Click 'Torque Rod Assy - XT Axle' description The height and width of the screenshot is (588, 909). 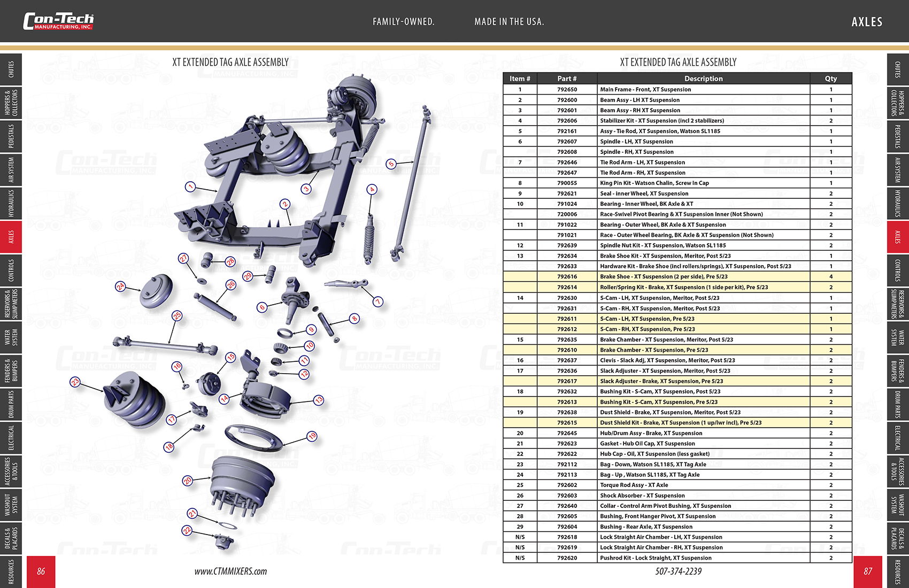coord(634,485)
